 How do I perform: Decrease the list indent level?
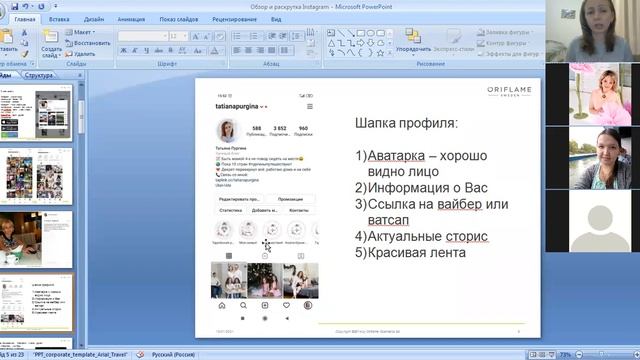click(272, 36)
